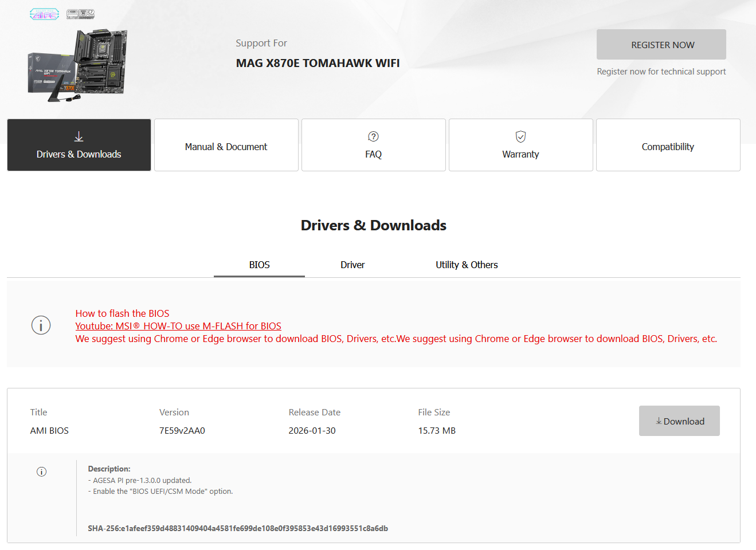Click the Ultra Connect badge beside AI PC
This screenshot has height=550, width=756.
[80, 14]
